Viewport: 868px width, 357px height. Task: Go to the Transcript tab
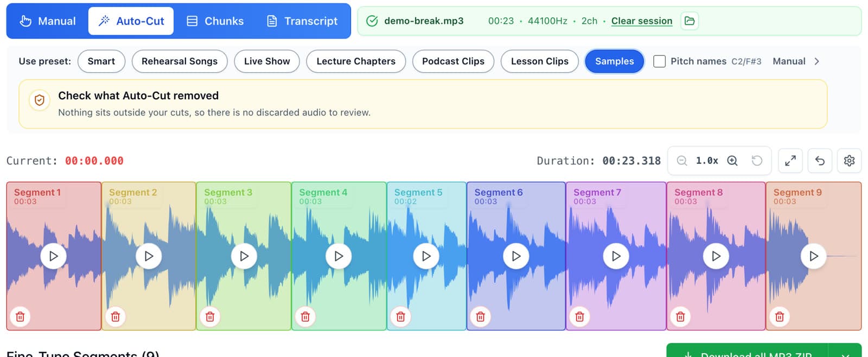[x=302, y=21]
